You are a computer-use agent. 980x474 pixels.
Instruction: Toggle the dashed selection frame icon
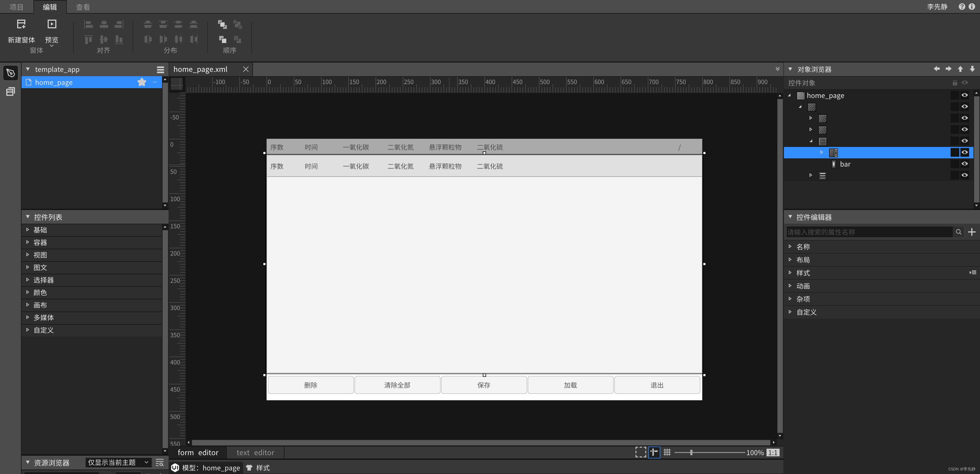click(x=641, y=452)
